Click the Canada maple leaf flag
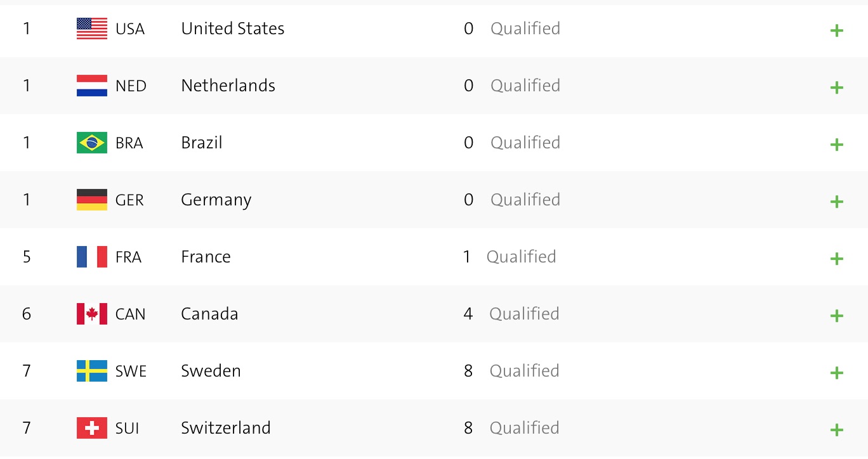 coord(92,314)
